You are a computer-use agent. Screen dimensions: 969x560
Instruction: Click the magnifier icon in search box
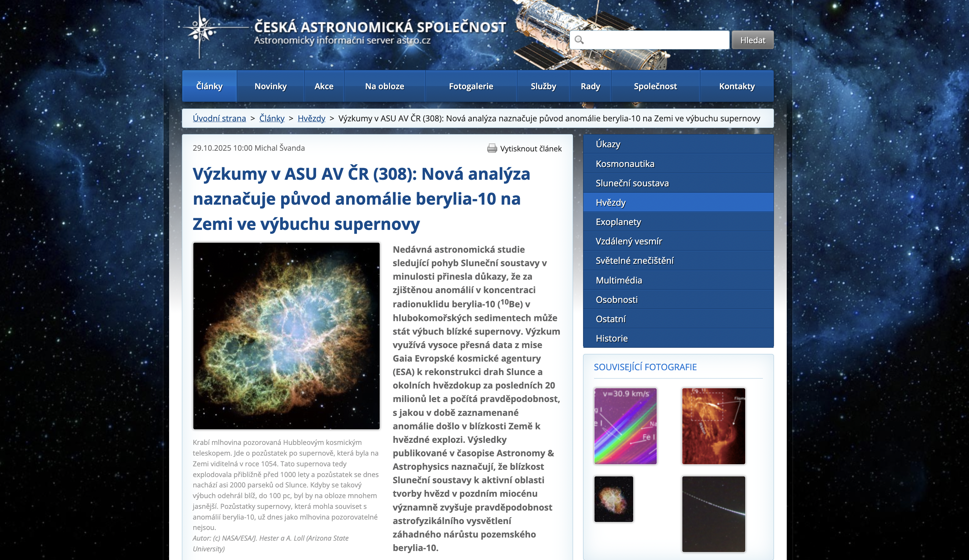579,40
